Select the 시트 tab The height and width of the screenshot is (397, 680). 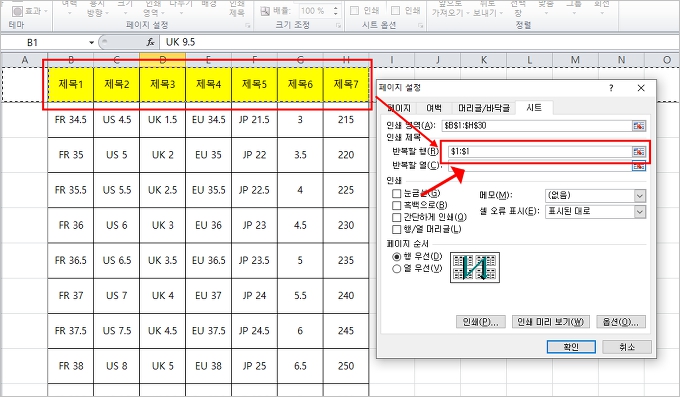click(x=534, y=107)
